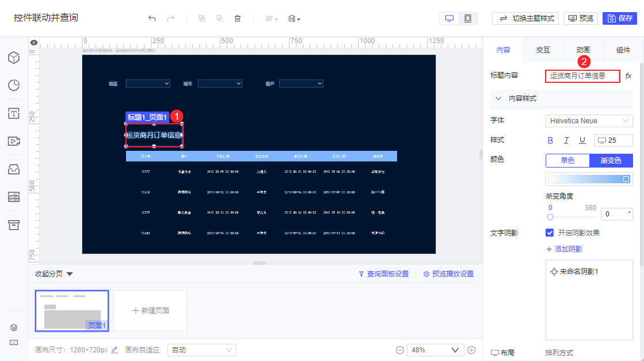Switch to the 动画 tab

pos(583,50)
